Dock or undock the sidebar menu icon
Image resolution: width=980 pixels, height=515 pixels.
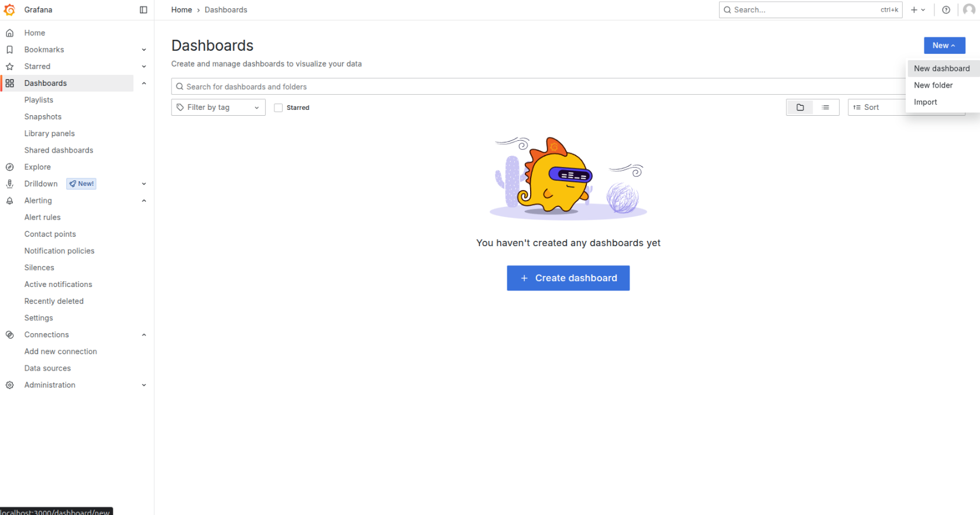[143, 10]
